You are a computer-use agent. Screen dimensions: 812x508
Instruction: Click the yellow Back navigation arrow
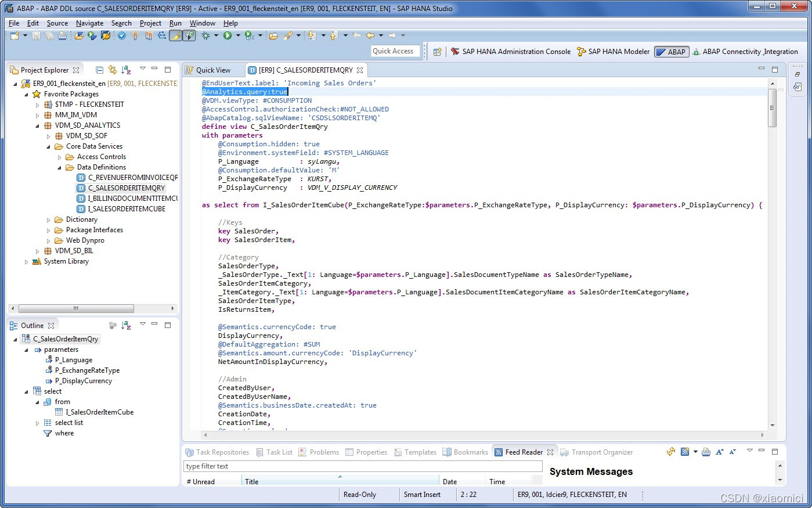coord(370,35)
